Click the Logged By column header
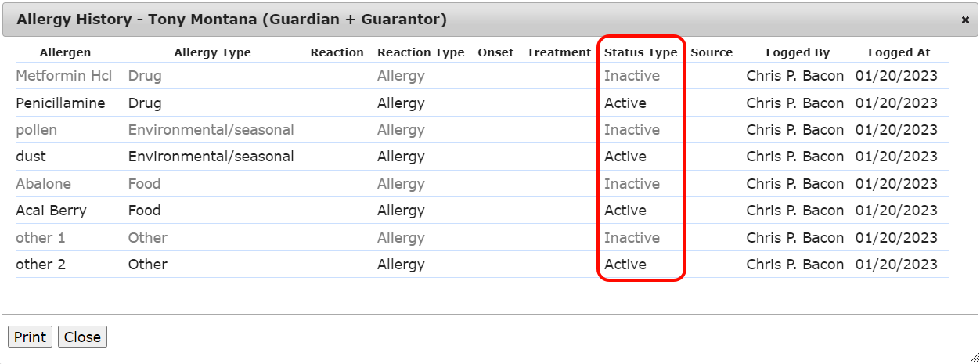 [x=798, y=52]
